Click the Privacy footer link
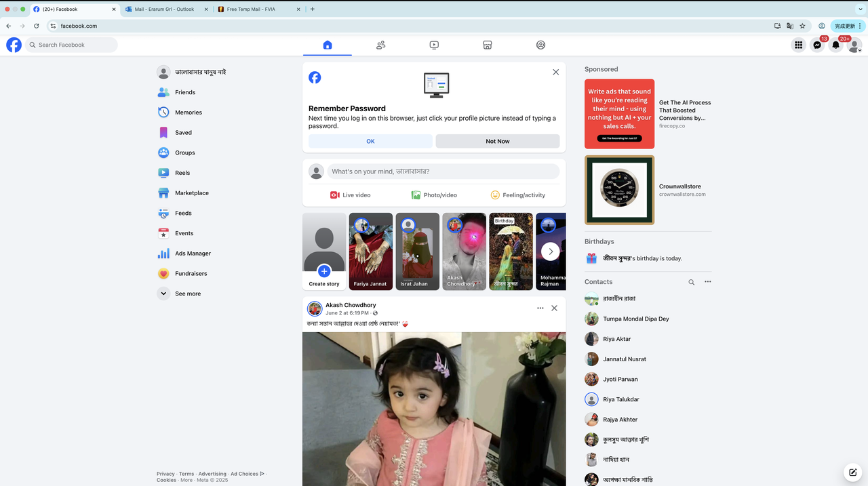Image resolution: width=868 pixels, height=486 pixels. [165, 474]
